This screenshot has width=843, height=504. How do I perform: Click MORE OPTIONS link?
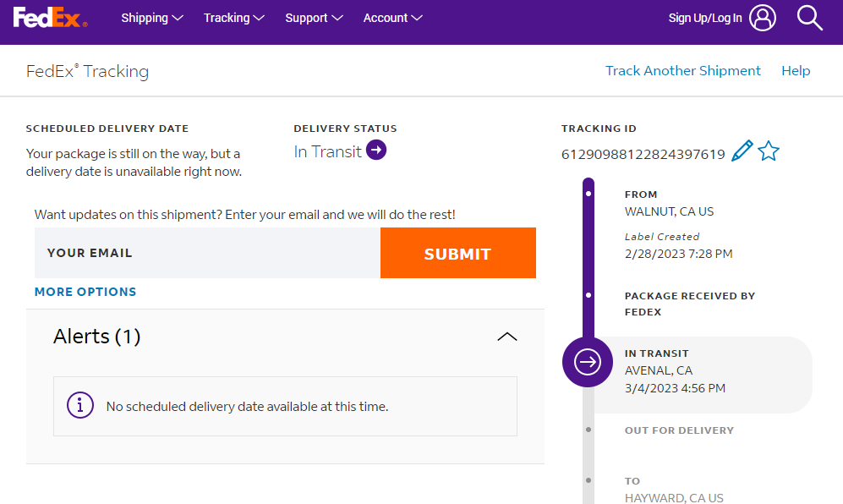click(85, 292)
